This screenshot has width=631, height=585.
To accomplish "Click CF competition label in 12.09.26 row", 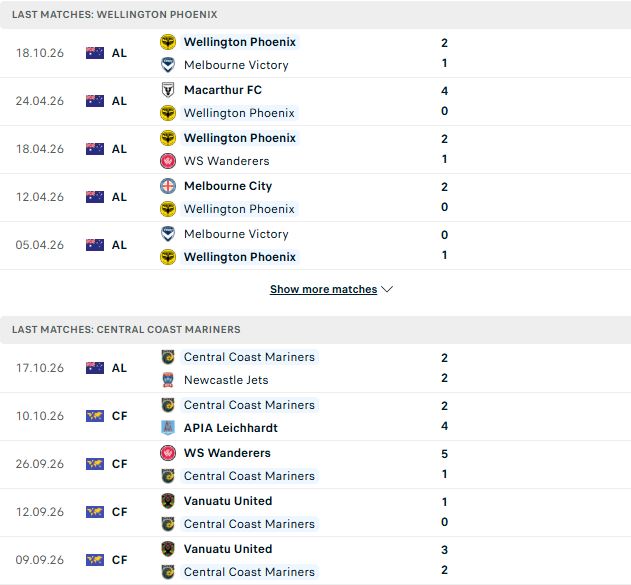I will tap(120, 512).
